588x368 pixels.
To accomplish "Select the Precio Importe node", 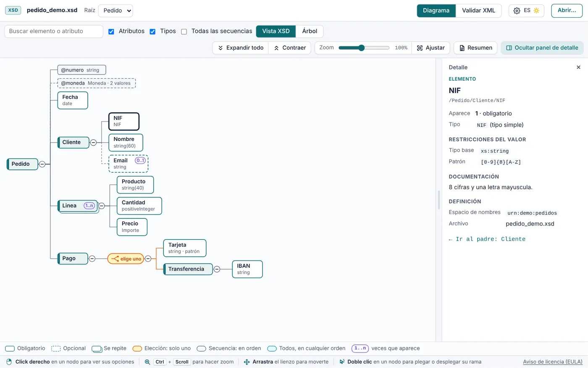I will point(132,227).
